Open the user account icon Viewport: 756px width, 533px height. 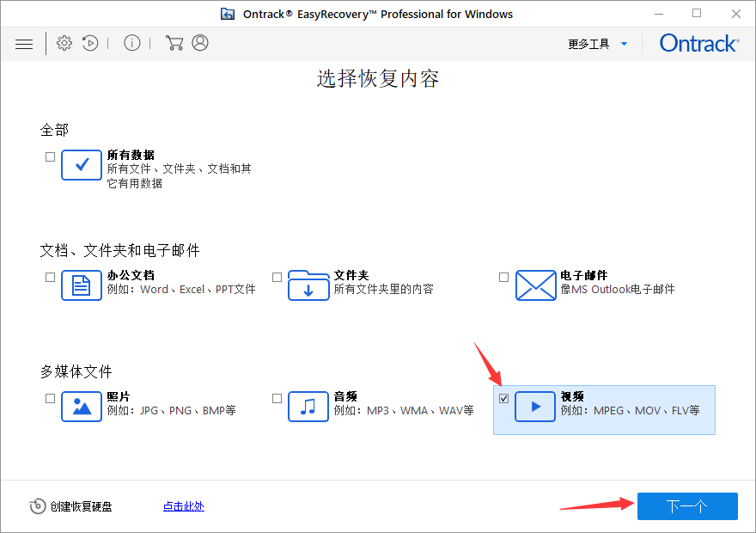(200, 43)
